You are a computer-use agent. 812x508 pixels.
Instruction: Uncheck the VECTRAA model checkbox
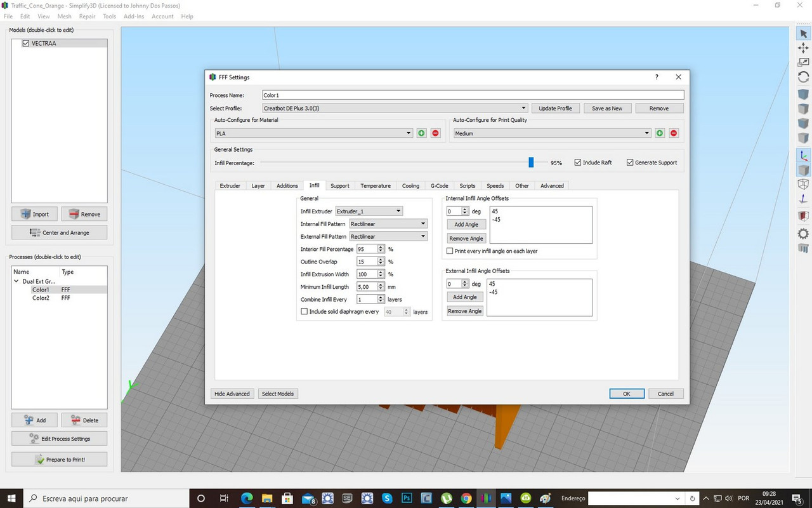[x=26, y=43]
